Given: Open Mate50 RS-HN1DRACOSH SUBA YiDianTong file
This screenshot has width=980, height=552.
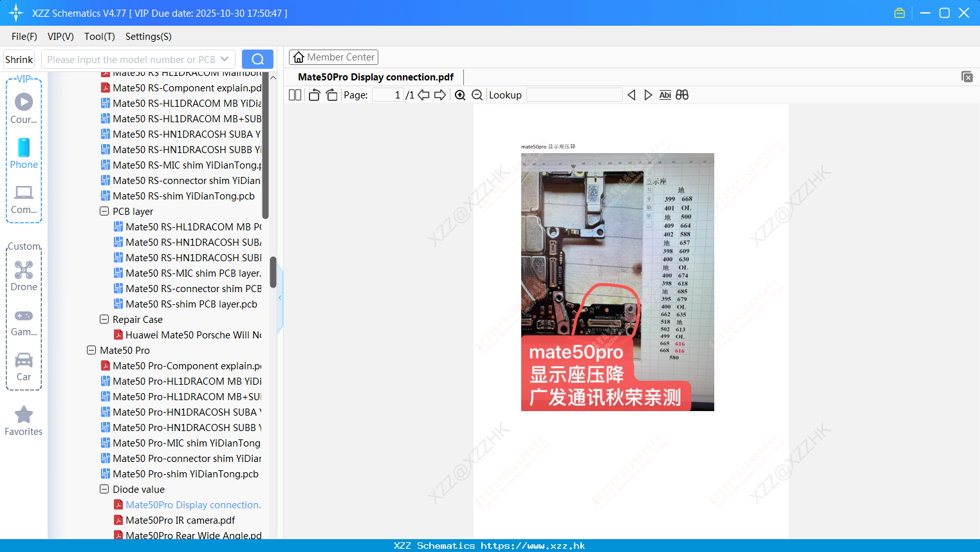Looking at the screenshot, I should click(181, 134).
